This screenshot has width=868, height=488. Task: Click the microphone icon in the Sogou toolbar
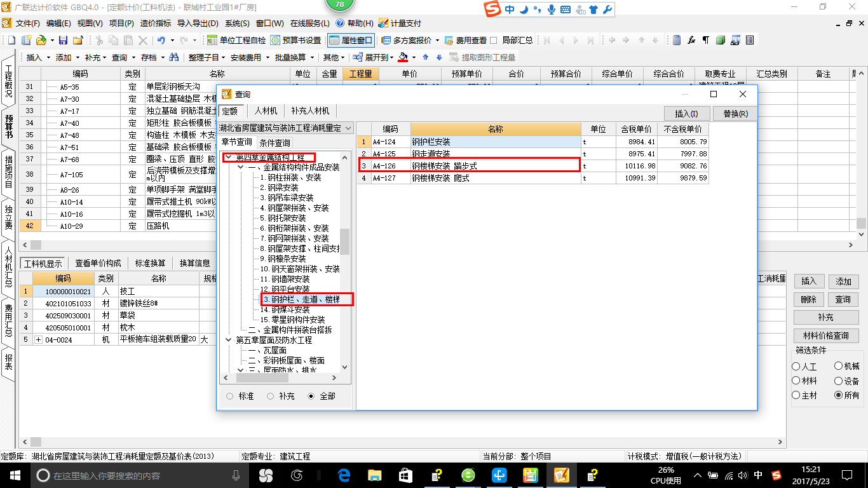[x=551, y=10]
